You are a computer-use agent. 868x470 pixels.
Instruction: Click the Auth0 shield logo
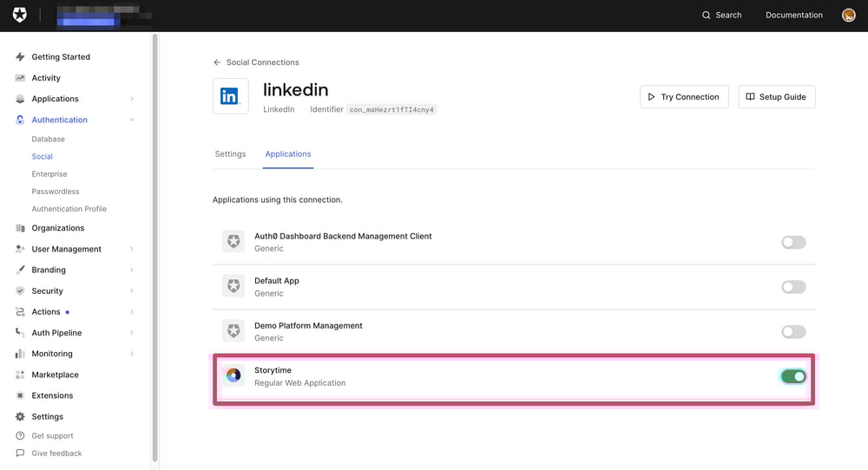tap(19, 15)
